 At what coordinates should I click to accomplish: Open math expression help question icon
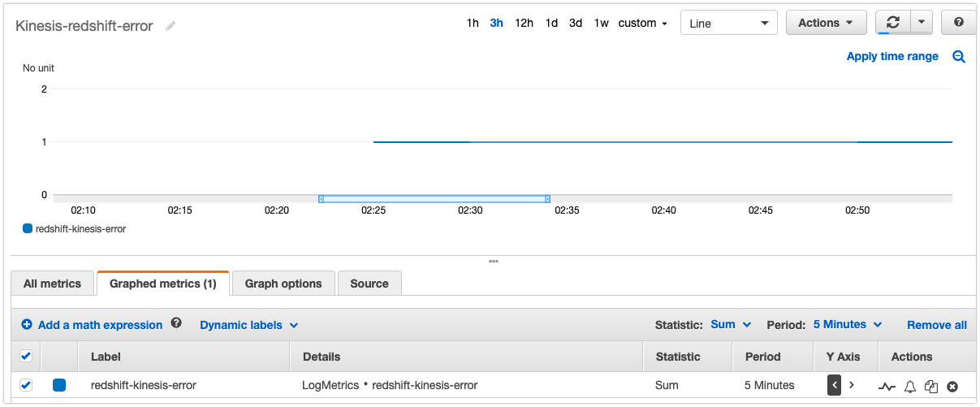tap(176, 323)
